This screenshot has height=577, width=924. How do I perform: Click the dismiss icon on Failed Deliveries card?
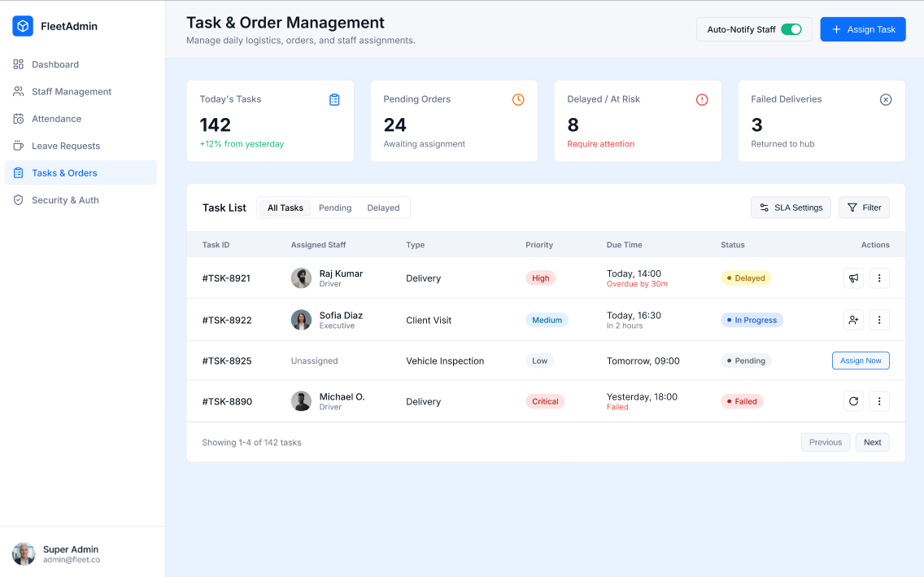click(886, 99)
